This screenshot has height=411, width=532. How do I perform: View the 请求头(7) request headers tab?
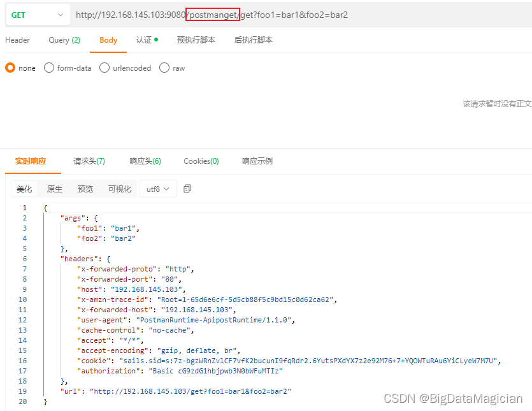[89, 161]
